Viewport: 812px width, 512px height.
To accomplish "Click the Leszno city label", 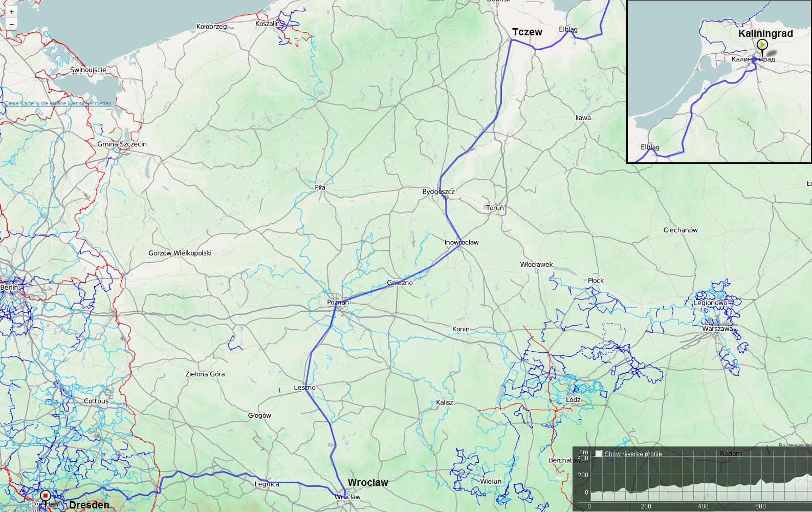I will [x=304, y=388].
